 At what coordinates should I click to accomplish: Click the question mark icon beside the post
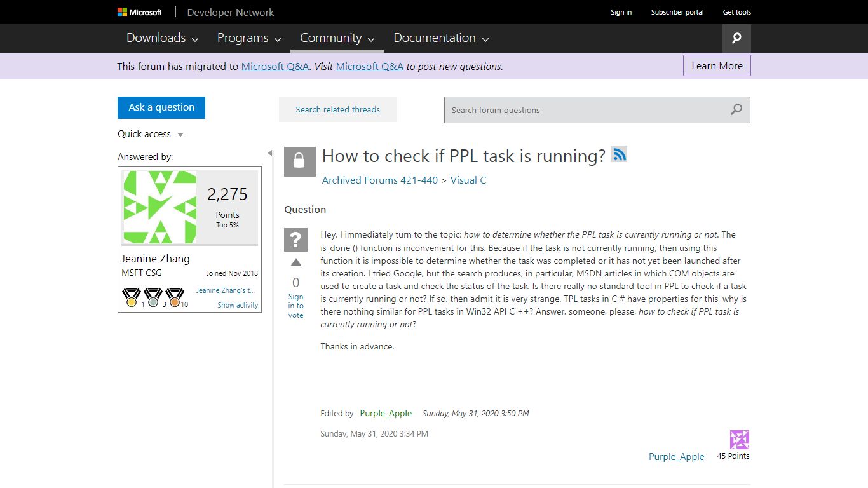(295, 240)
